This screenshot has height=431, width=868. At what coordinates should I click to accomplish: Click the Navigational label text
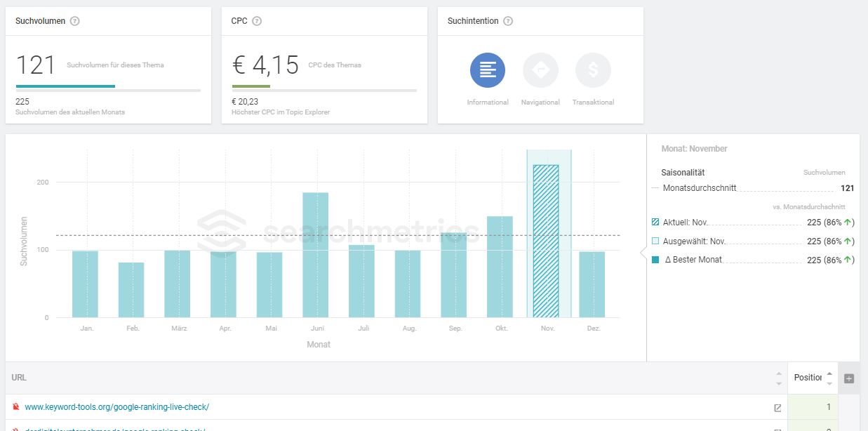540,102
